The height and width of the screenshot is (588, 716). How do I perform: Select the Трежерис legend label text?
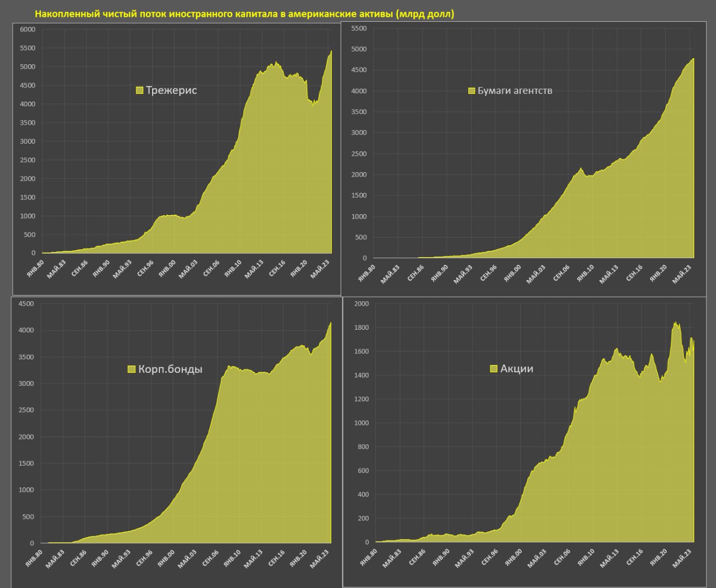(171, 91)
